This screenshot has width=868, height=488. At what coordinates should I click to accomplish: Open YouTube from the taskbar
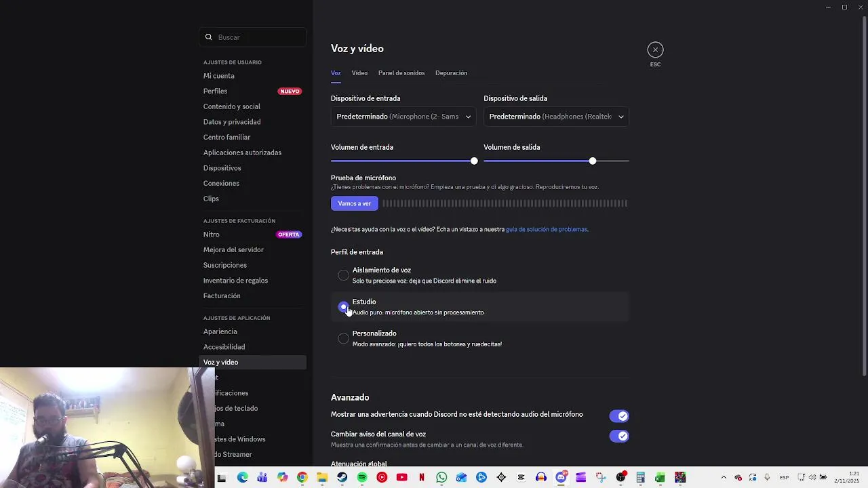[402, 478]
